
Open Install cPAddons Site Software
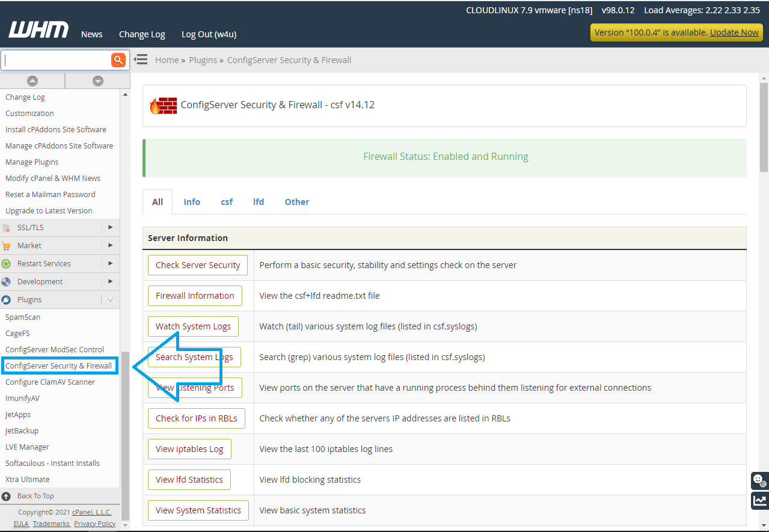(x=56, y=130)
